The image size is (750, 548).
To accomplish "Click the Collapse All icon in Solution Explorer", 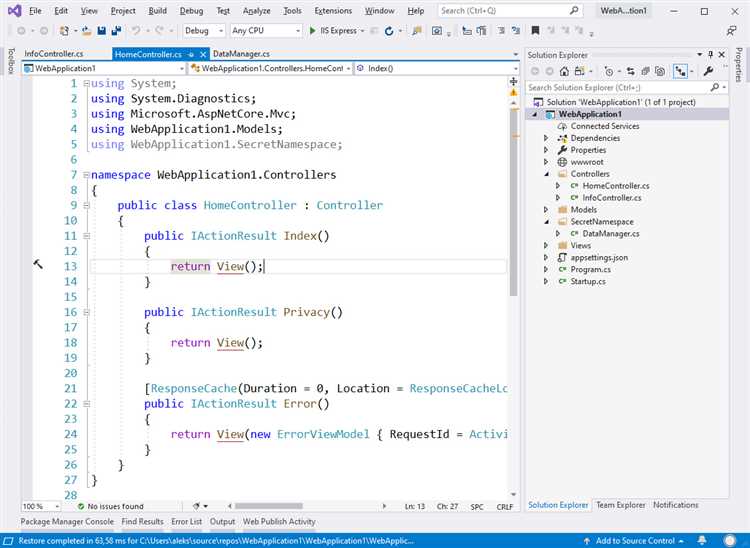I will (645, 72).
